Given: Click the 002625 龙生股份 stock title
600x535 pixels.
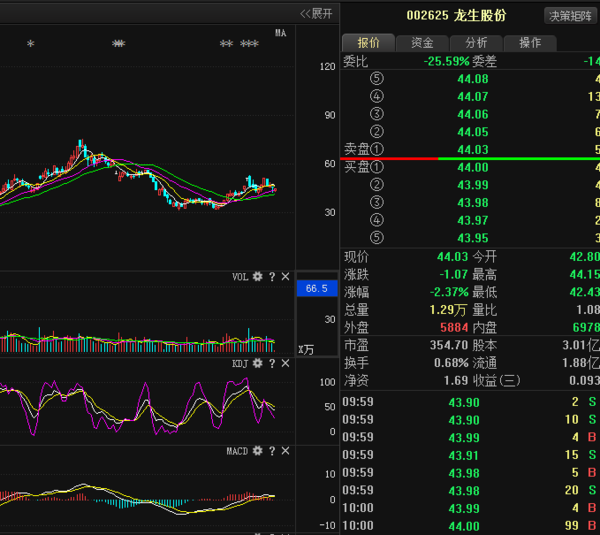Looking at the screenshot, I should click(x=456, y=16).
